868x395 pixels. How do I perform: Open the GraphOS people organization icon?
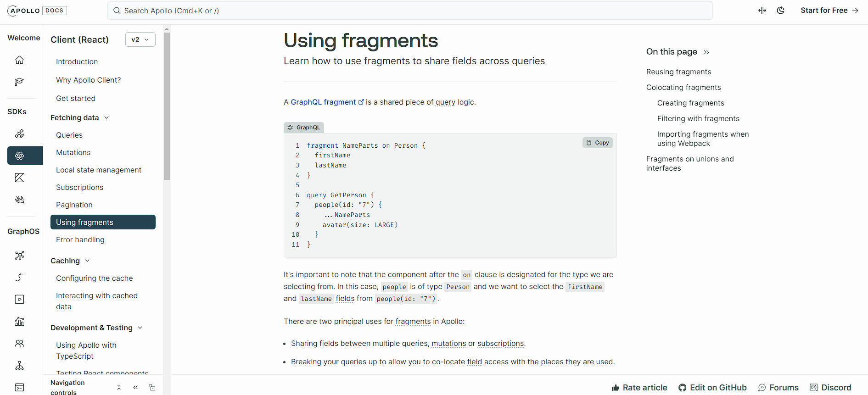19,344
